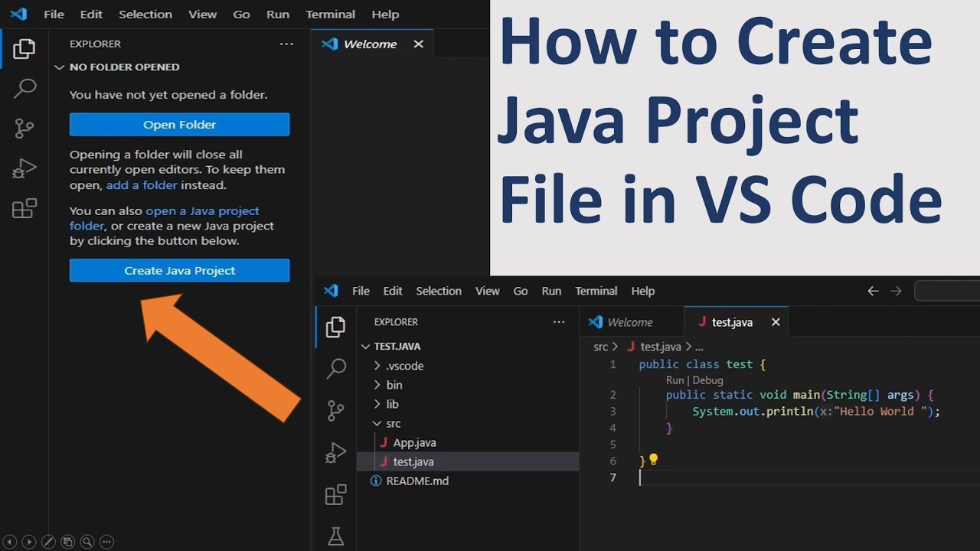Click the Debug CodeLens above main
This screenshot has height=551, width=980.
(708, 380)
